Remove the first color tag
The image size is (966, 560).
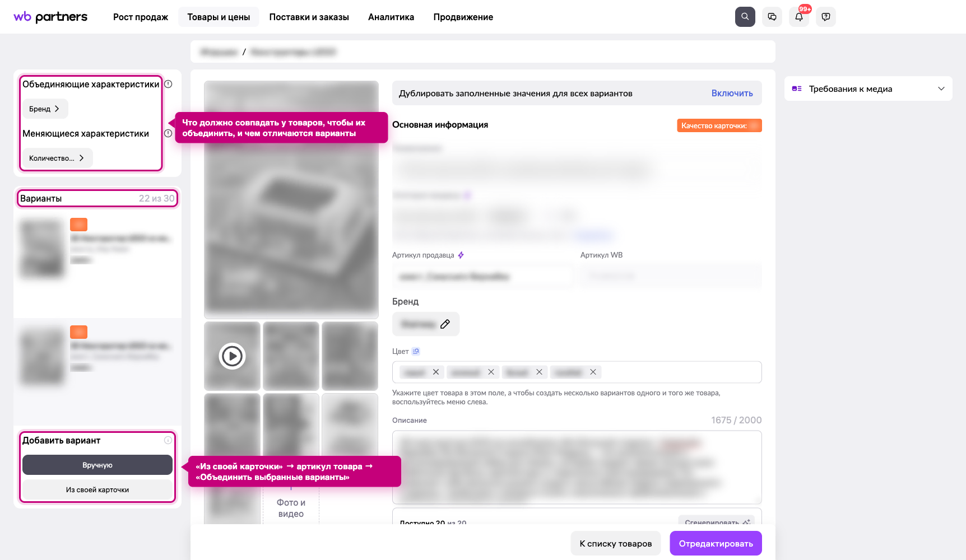click(x=436, y=372)
